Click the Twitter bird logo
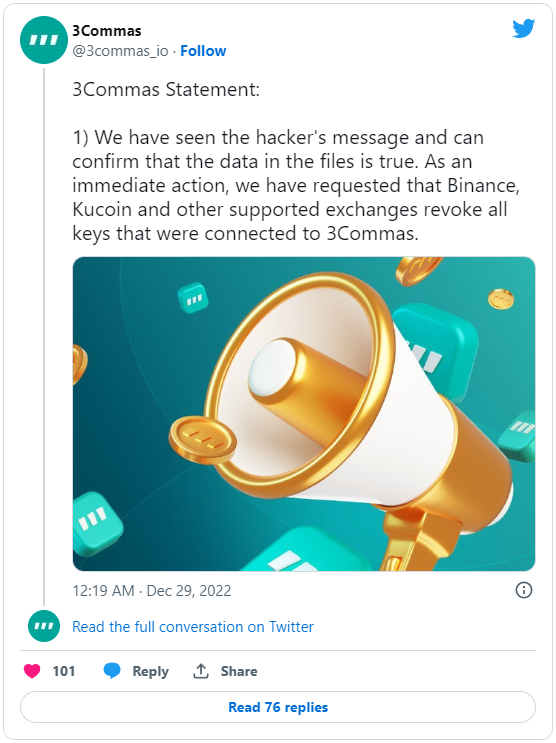This screenshot has width=556, height=743. [523, 28]
